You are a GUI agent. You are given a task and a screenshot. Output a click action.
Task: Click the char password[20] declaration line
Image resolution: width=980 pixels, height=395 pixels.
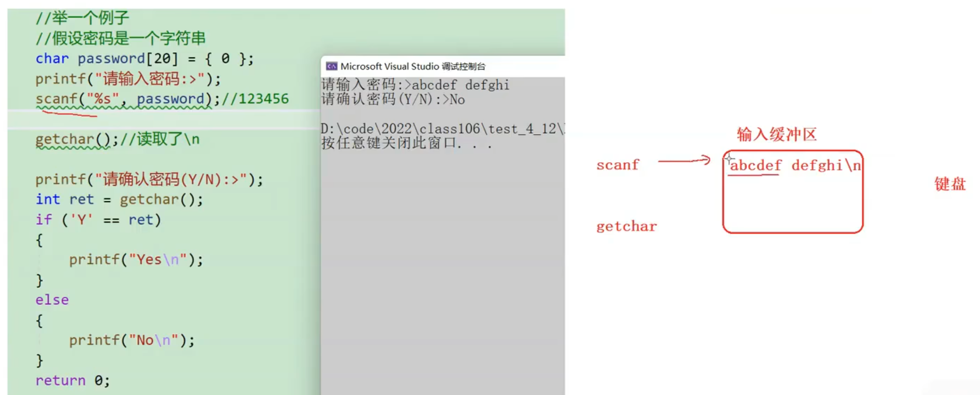point(144,58)
